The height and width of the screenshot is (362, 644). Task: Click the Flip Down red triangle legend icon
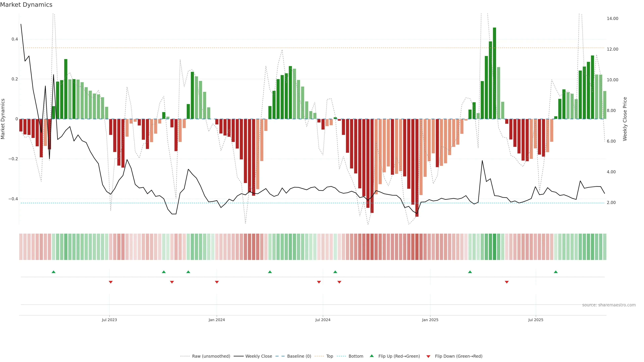428,356
